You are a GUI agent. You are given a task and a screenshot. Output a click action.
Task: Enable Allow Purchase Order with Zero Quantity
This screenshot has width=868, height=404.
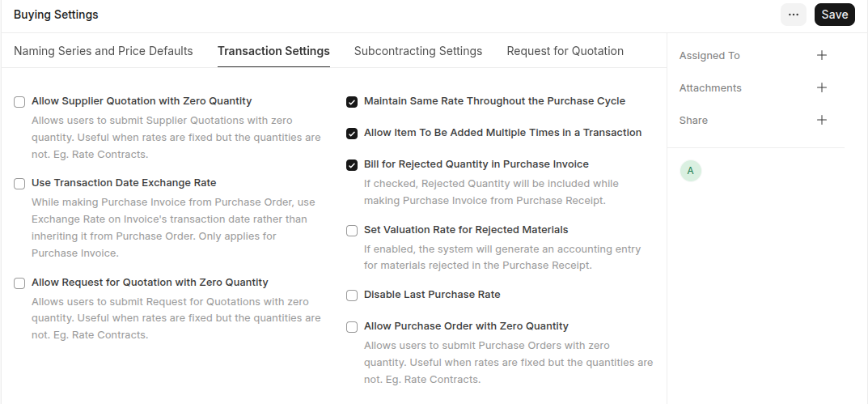[x=352, y=327]
